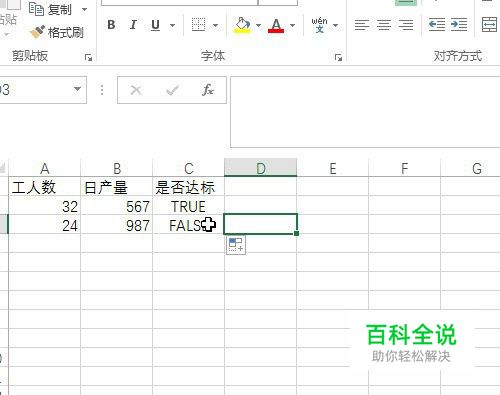Toggle Italic formatting
Viewport: 500px width, 395px height.
click(x=133, y=25)
